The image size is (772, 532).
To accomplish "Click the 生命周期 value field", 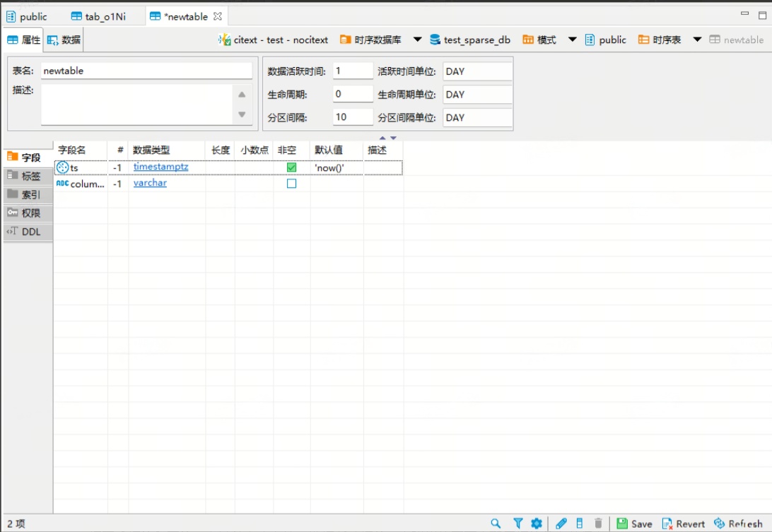I will pos(353,94).
